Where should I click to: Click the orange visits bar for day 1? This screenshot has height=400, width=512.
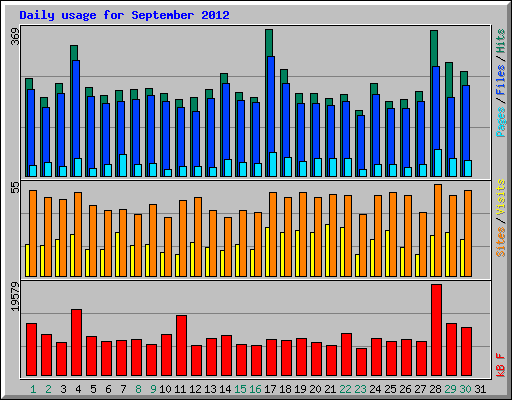click(x=33, y=233)
